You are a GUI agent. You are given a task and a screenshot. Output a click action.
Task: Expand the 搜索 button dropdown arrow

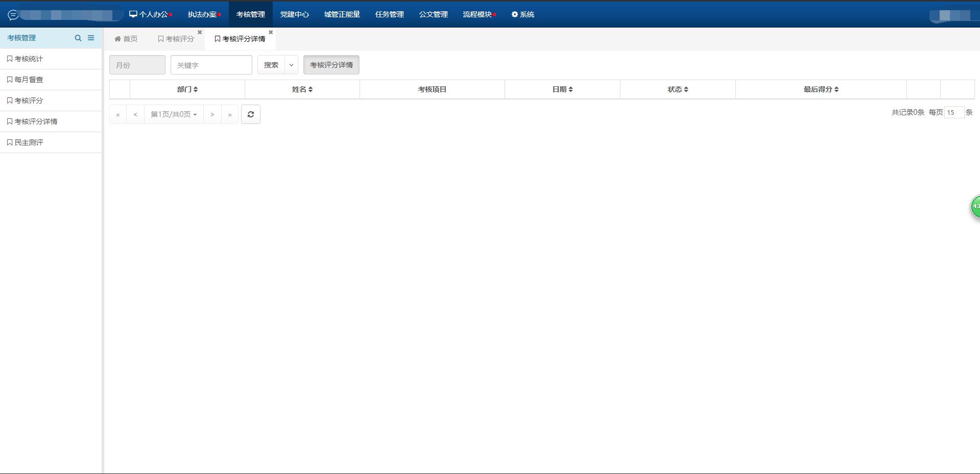pyautogui.click(x=291, y=65)
